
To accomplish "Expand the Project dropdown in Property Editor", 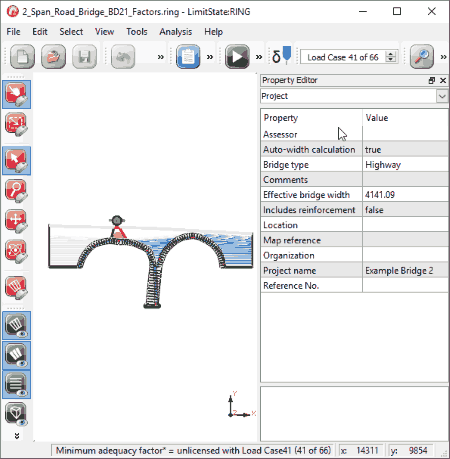I will coord(442,96).
